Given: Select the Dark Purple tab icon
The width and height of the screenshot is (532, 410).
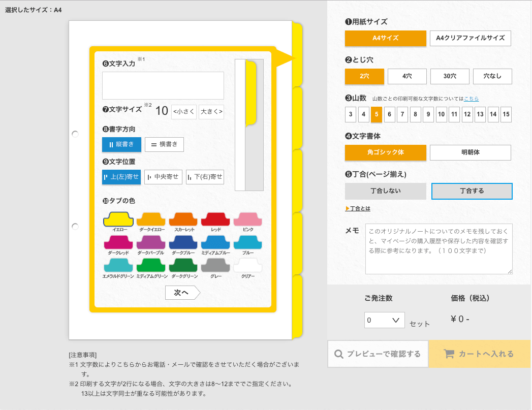Looking at the screenshot, I should [x=150, y=242].
